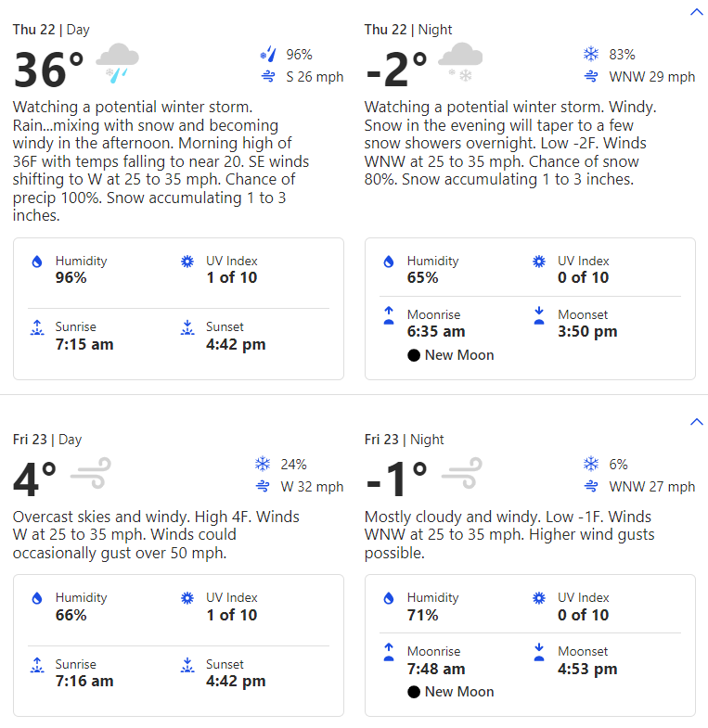Screen dimensions: 708x728
Task: Click Thu 22 Night moonset icon
Action: (x=539, y=316)
